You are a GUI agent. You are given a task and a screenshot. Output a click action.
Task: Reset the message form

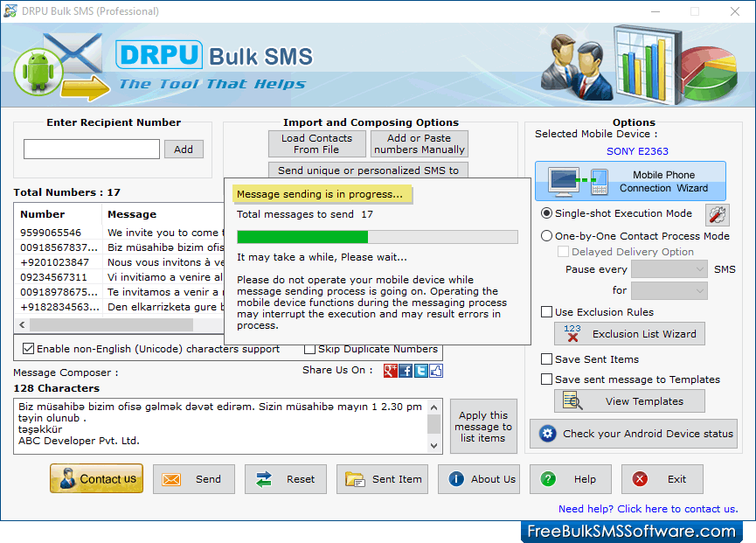[286, 479]
